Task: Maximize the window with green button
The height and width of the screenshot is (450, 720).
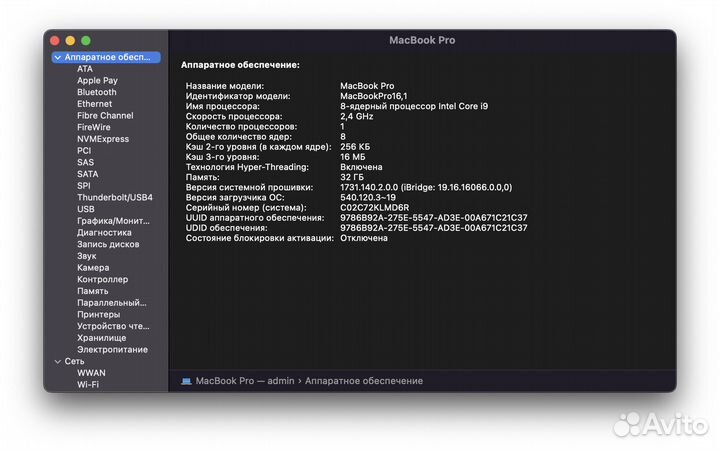Action: [86, 41]
